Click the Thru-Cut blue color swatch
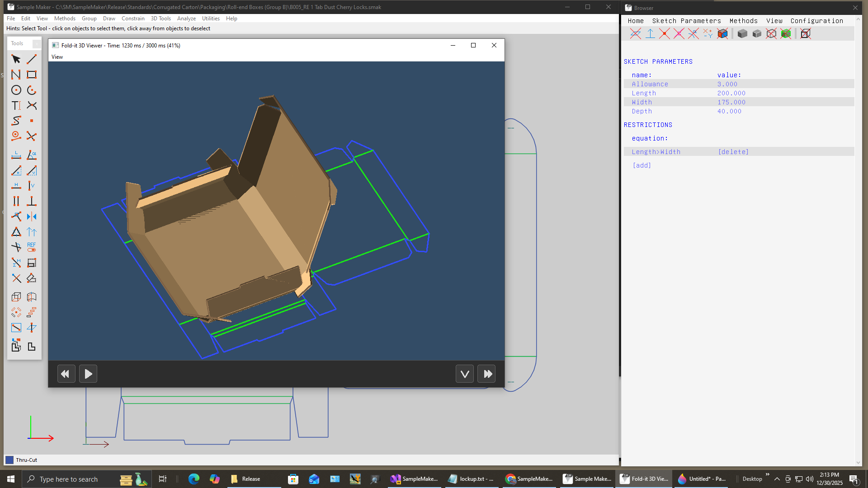The image size is (868, 488). coord(9,460)
